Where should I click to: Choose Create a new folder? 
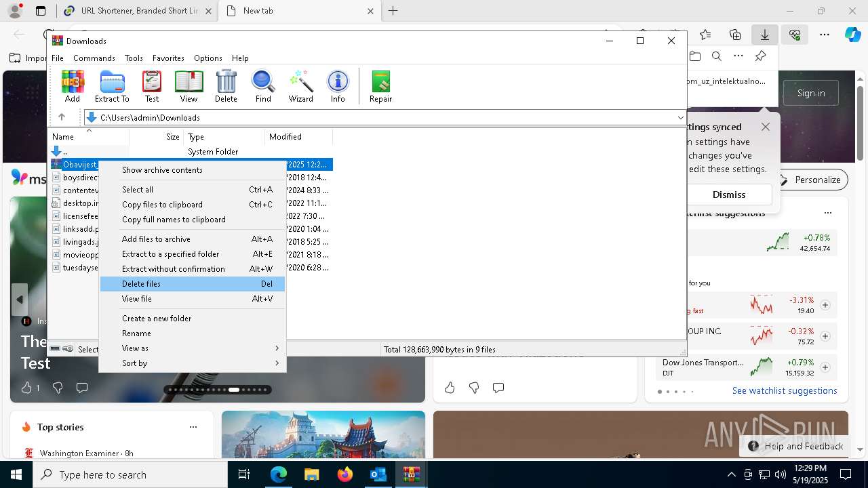193,319
